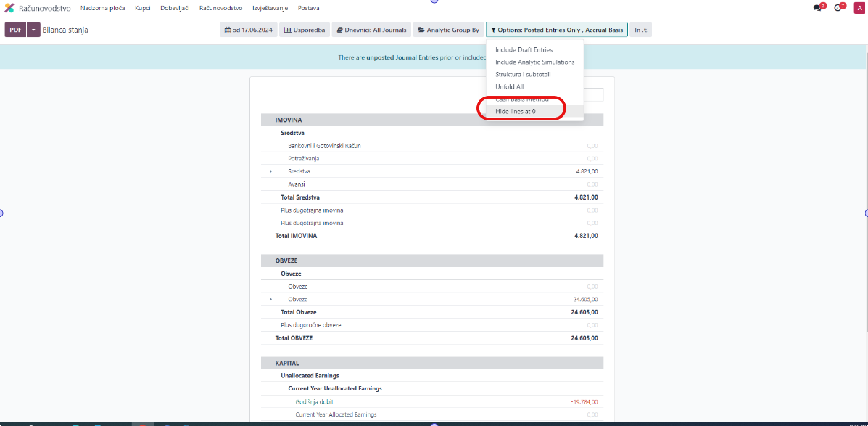Select Unfold All in options menu
The image size is (868, 426).
tap(509, 87)
